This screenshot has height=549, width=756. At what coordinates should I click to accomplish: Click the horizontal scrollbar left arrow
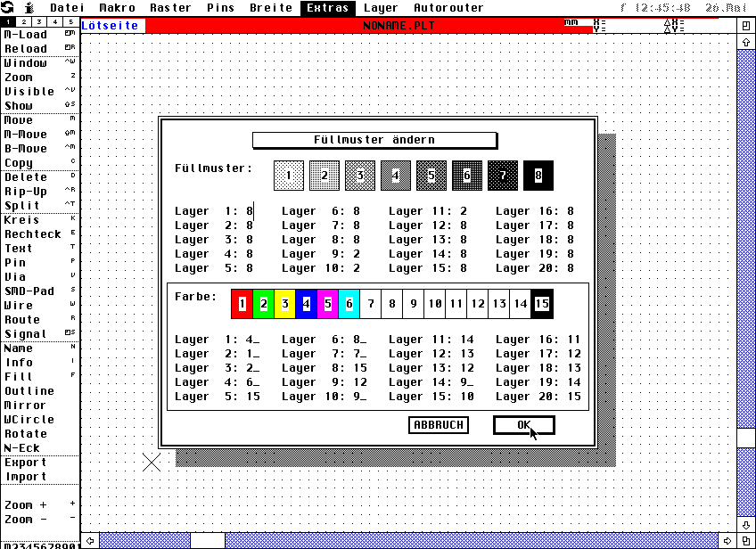click(x=89, y=540)
